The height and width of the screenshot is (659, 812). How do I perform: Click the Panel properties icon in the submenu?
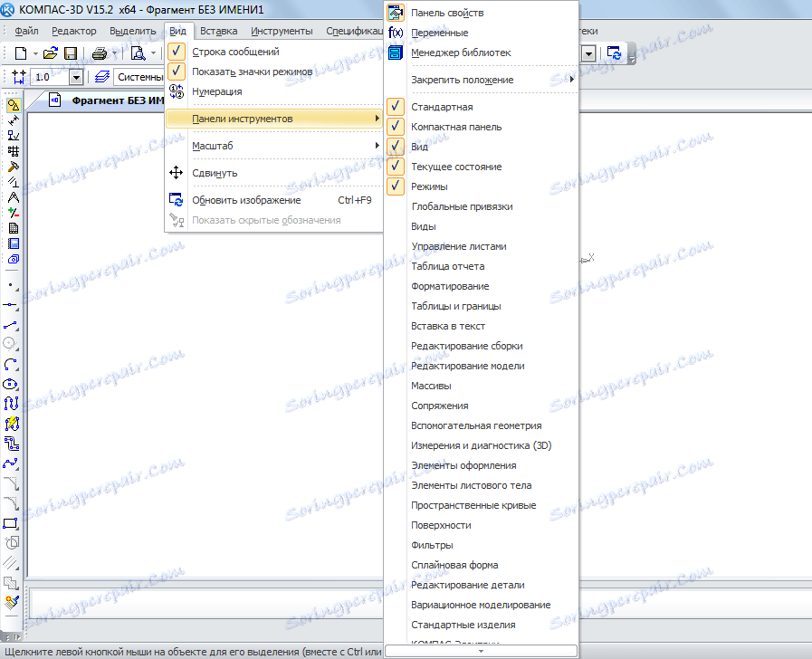tap(396, 13)
